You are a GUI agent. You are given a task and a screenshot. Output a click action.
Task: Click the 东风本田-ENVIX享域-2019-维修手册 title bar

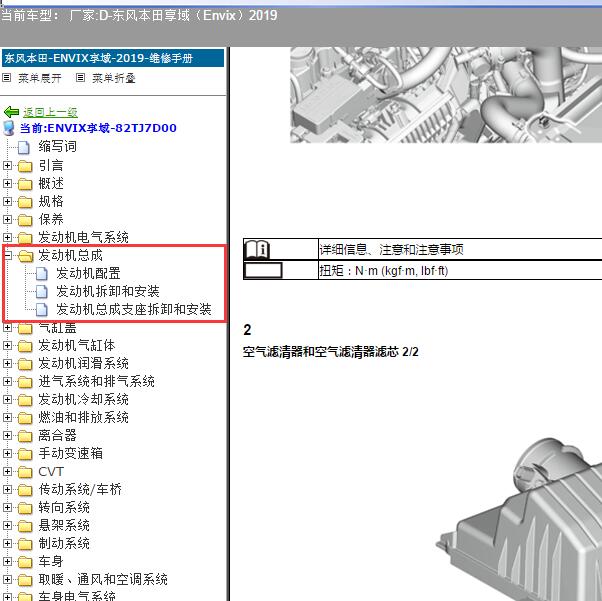pyautogui.click(x=113, y=58)
